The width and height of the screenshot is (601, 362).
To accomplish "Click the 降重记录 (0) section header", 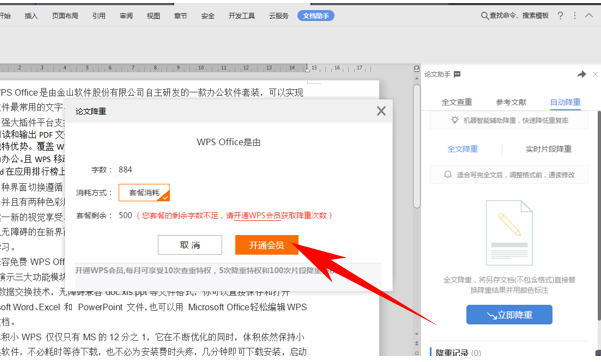I will point(458,352).
